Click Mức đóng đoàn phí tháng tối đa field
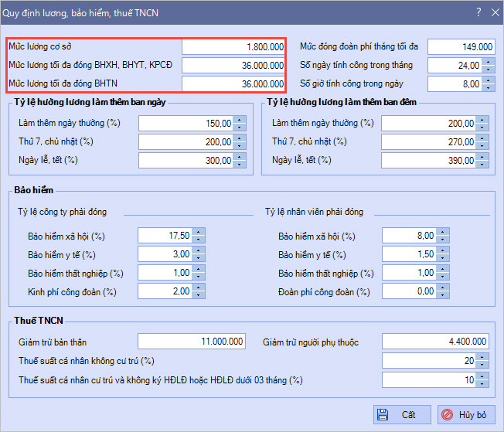 coord(461,47)
